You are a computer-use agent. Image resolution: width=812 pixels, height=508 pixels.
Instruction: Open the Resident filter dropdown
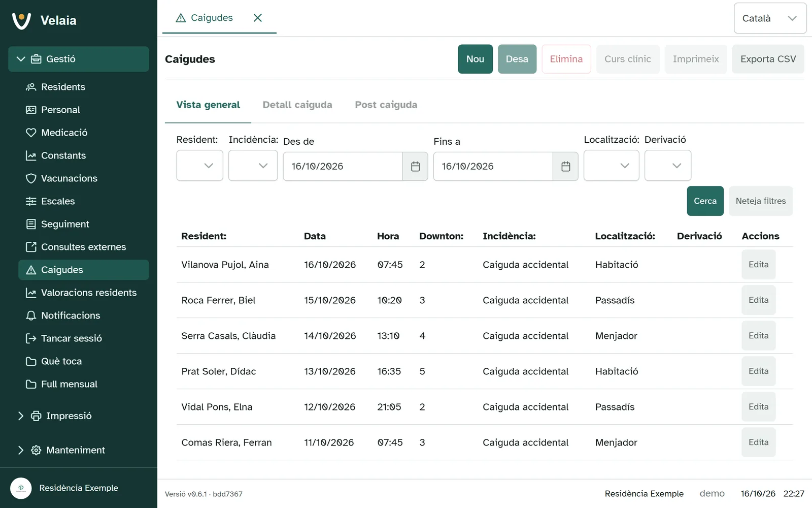[x=199, y=166]
